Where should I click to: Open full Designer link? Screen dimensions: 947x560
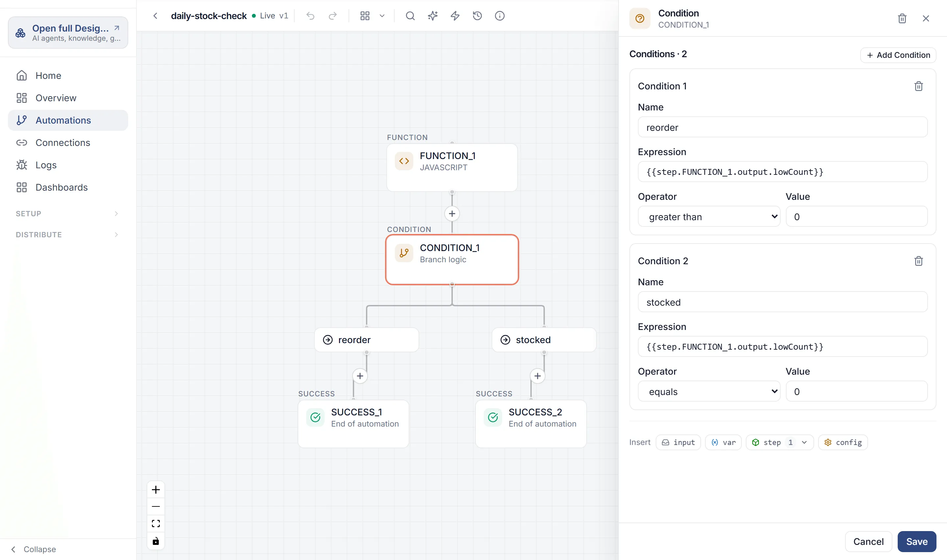coord(68,33)
